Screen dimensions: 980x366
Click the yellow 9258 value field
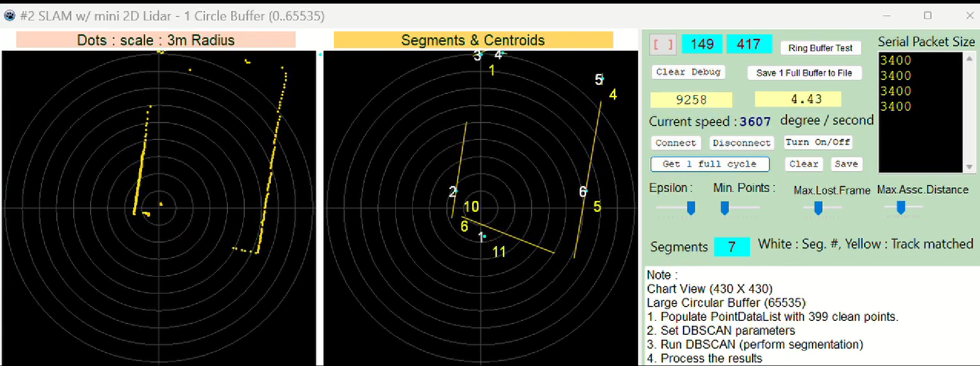pyautogui.click(x=691, y=99)
